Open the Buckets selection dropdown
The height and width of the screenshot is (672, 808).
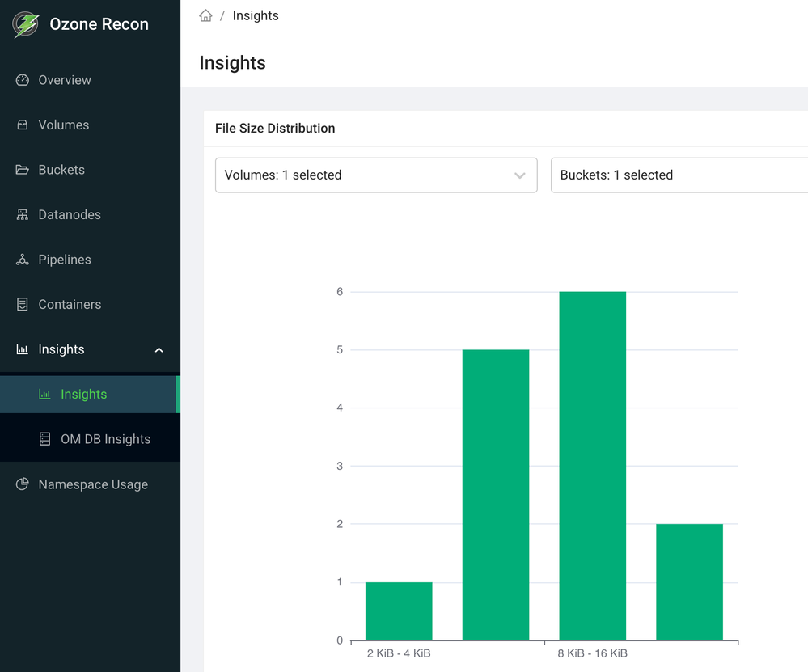click(x=679, y=175)
